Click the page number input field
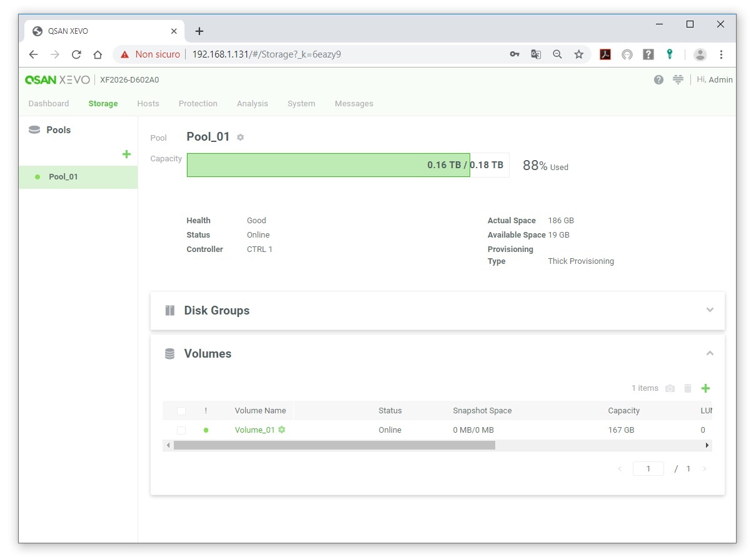The width and height of the screenshot is (756, 559). pos(648,469)
